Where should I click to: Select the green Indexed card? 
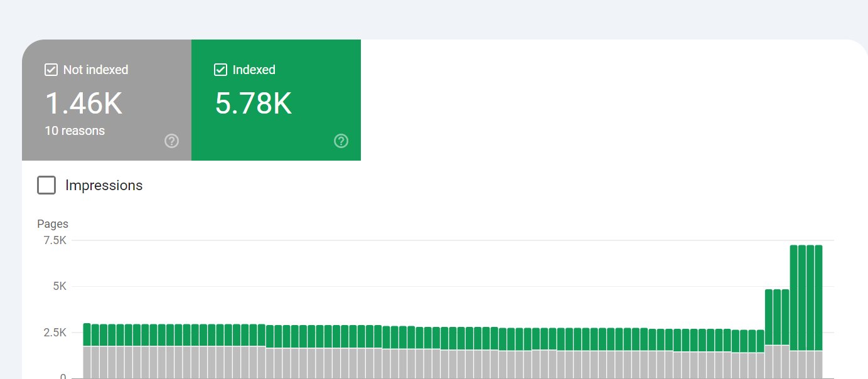pos(276,100)
